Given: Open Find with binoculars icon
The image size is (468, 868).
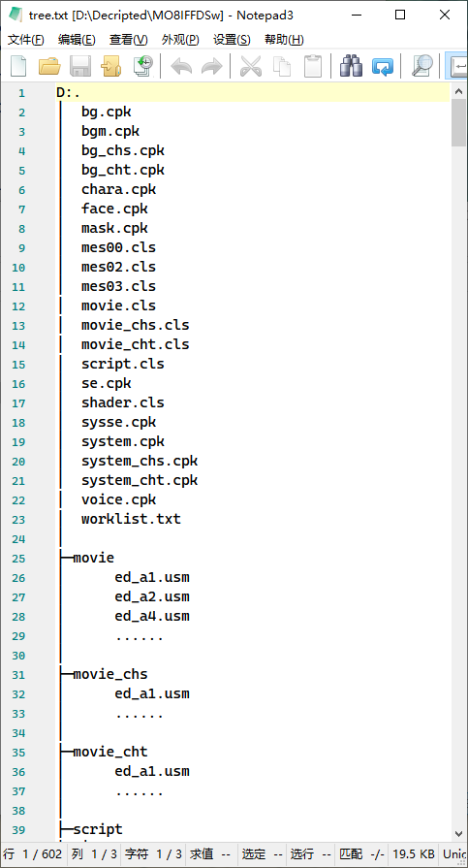Looking at the screenshot, I should (x=352, y=66).
